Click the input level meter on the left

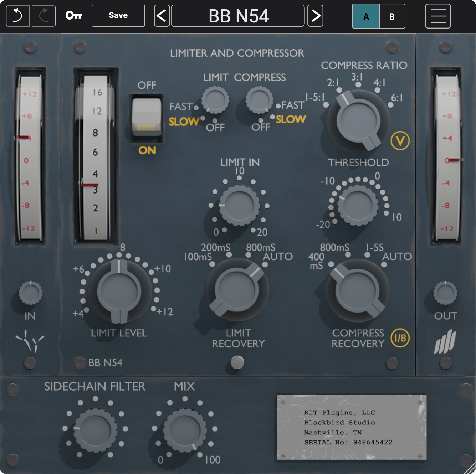point(30,157)
